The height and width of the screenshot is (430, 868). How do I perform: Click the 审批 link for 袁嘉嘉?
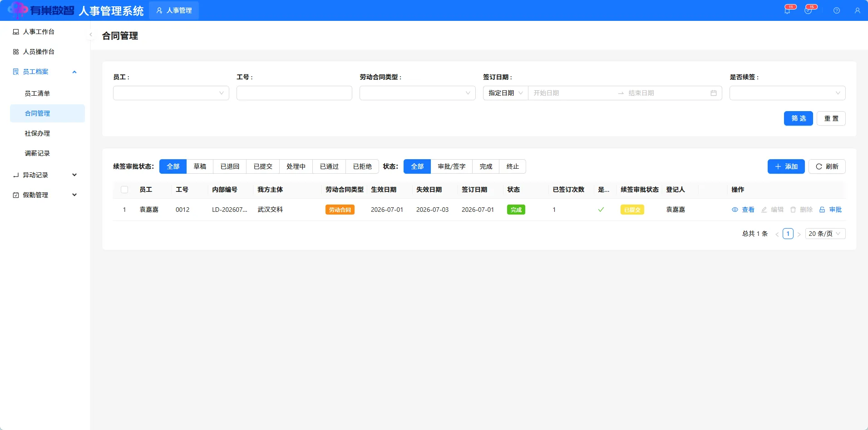click(835, 210)
